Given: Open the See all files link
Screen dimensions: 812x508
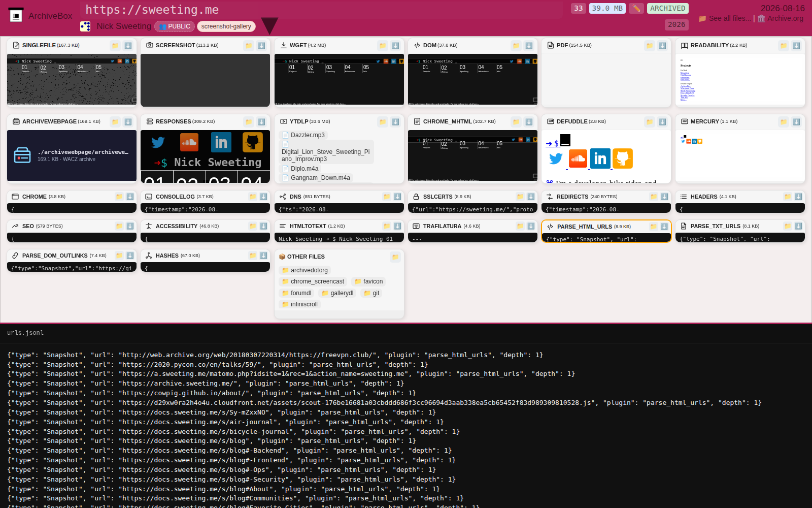Looking at the screenshot, I should click(x=725, y=18).
